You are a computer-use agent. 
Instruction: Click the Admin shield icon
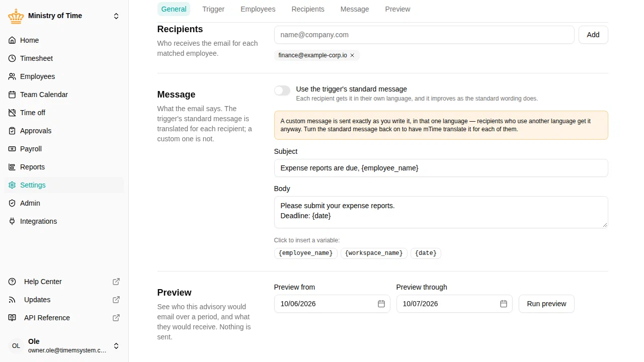[x=12, y=203]
